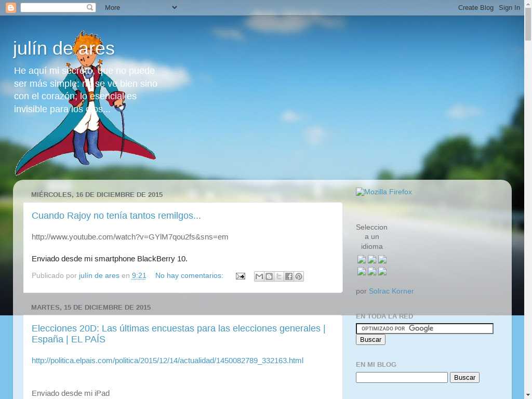Image resolution: width=532 pixels, height=399 pixels.
Task: Share post with the Pinterest icon
Action: [x=299, y=276]
